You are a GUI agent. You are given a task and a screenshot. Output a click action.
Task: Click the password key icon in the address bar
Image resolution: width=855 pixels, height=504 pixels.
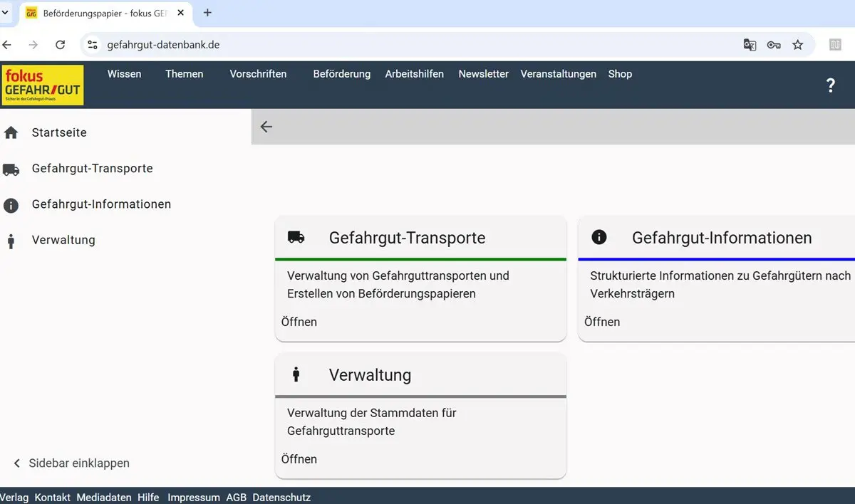(x=774, y=44)
